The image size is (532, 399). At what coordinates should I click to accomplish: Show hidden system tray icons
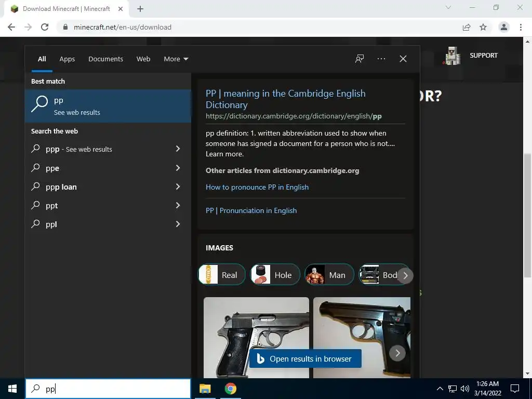point(440,389)
